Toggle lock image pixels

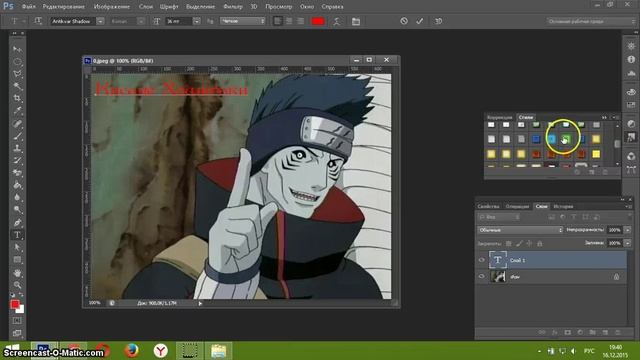pyautogui.click(x=519, y=243)
